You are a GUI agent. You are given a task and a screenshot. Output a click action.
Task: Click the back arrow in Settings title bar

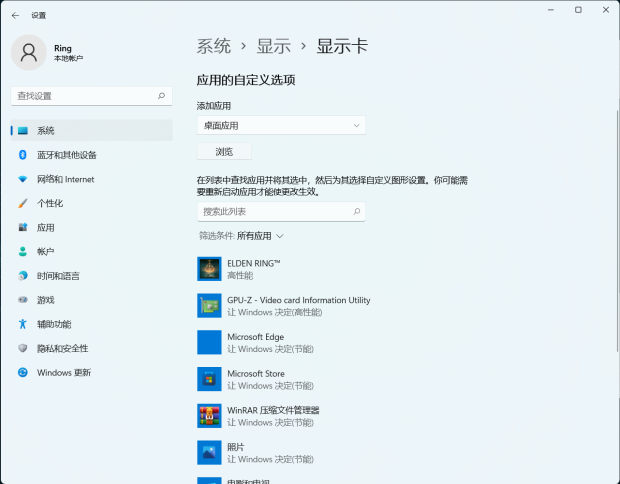(x=15, y=15)
